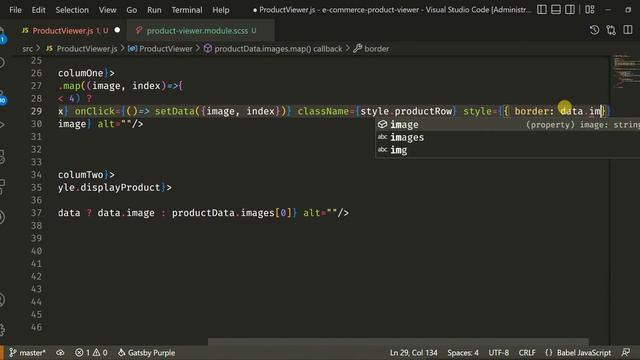Click 'columOne' text on line 26
This screenshot has height=360, width=640.
[x=80, y=73]
